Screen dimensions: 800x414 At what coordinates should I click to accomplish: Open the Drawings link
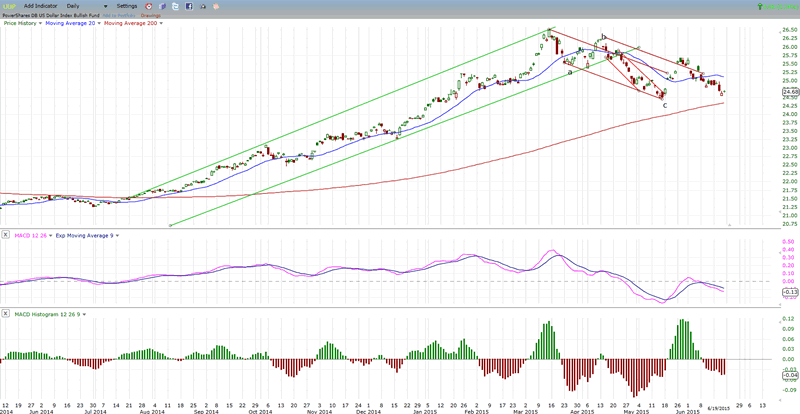150,15
